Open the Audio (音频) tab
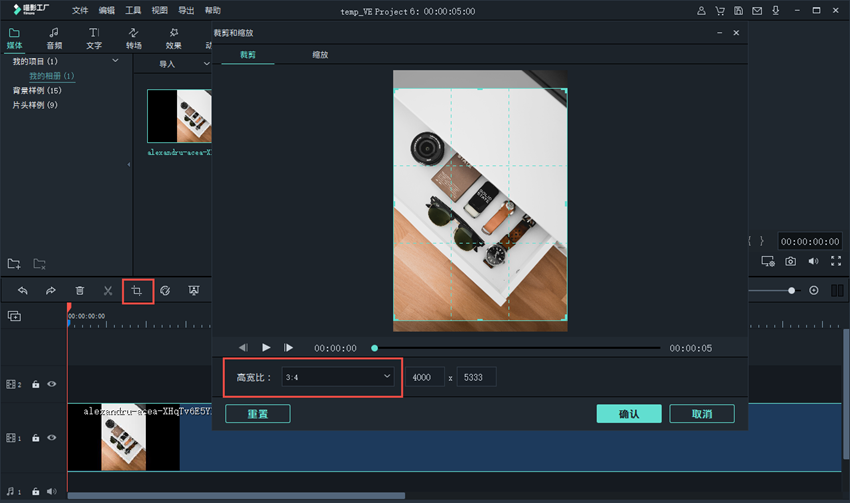Viewport: 850px width, 503px height. [54, 38]
